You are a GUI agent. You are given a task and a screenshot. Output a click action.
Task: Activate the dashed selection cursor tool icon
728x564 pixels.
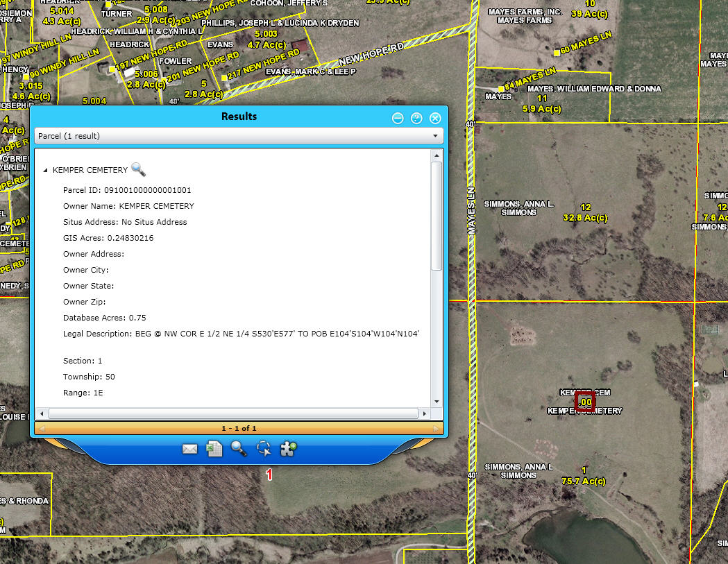coord(264,448)
